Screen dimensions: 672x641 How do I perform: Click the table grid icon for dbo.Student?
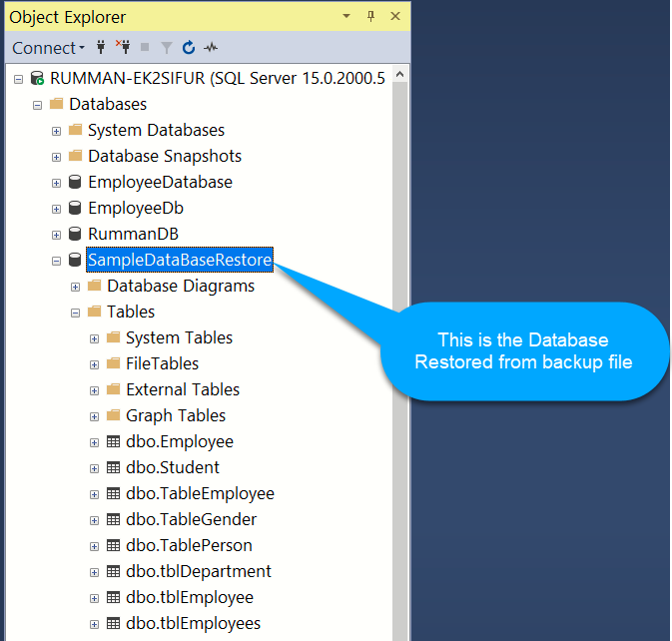pos(113,467)
